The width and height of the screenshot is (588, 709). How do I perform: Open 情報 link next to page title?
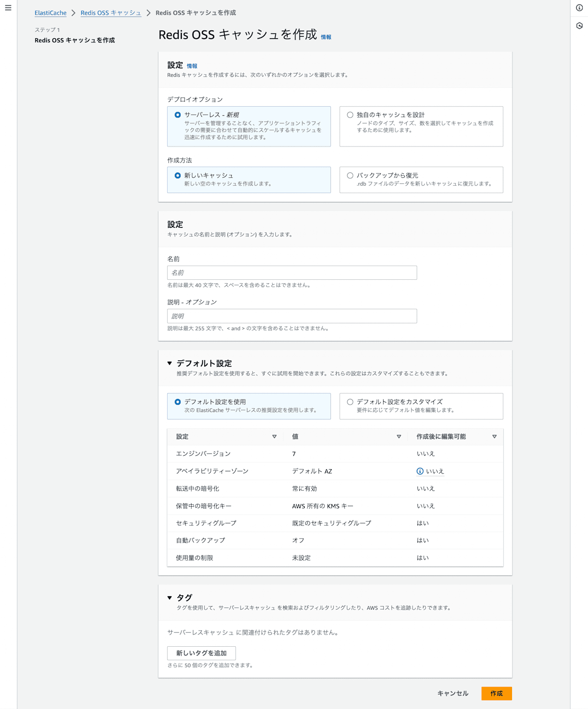coord(326,37)
